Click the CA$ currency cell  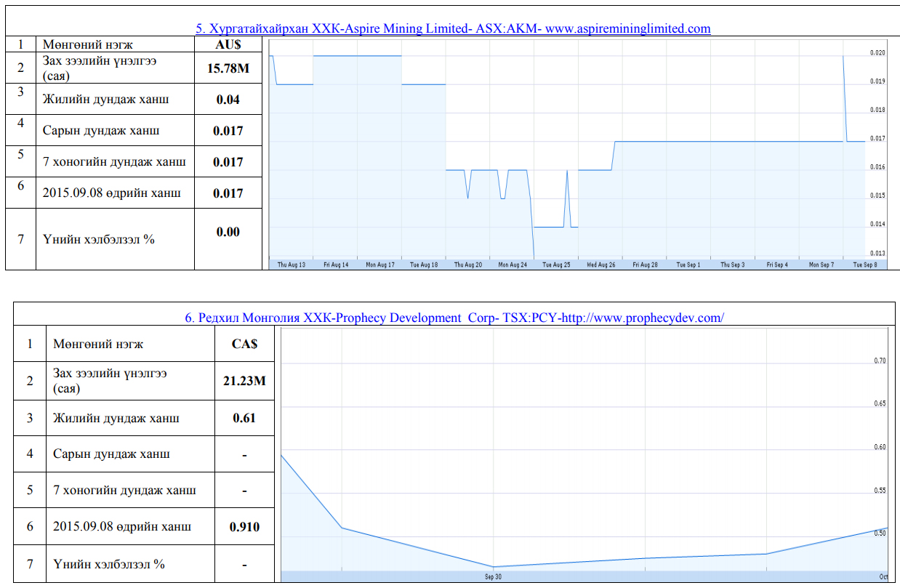point(244,344)
